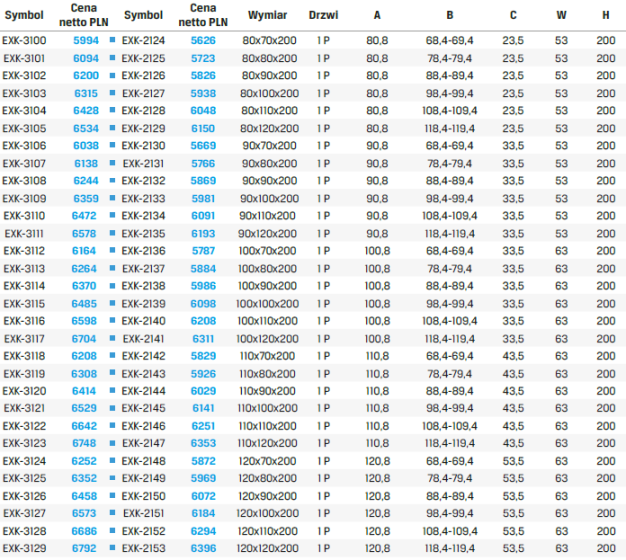
Task: Click the price 5669
Action: (x=203, y=146)
